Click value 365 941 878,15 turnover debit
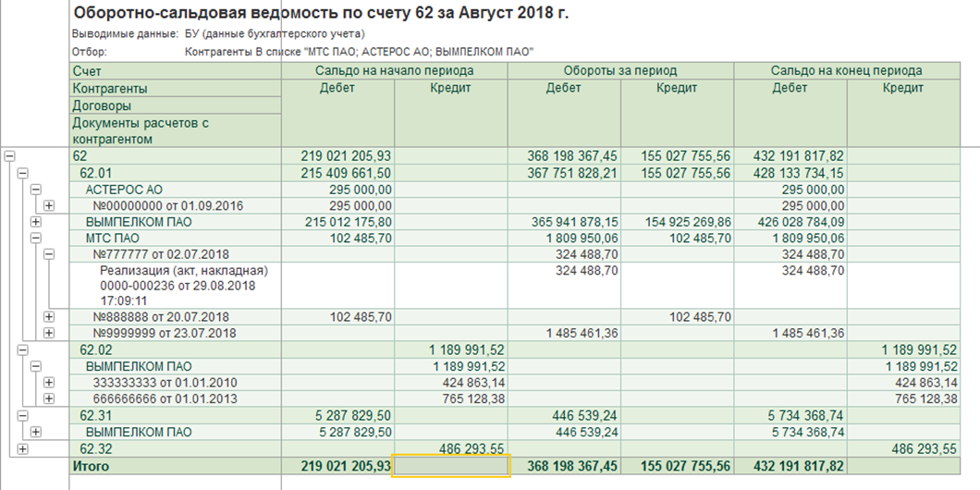The height and width of the screenshot is (490, 980). pos(575,222)
